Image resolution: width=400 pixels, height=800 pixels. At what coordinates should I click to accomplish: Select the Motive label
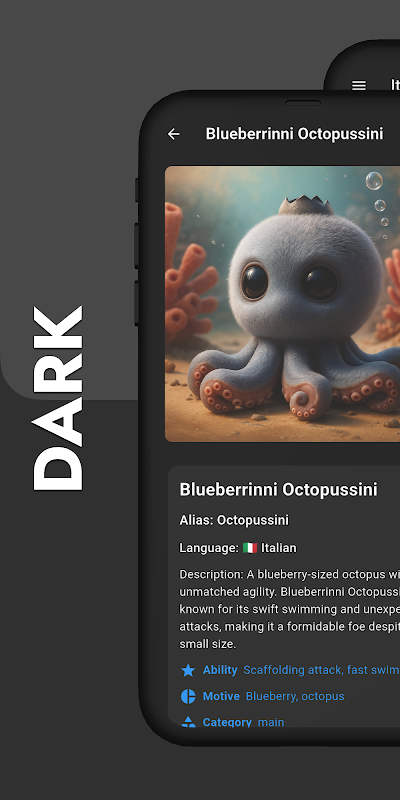[x=221, y=696]
